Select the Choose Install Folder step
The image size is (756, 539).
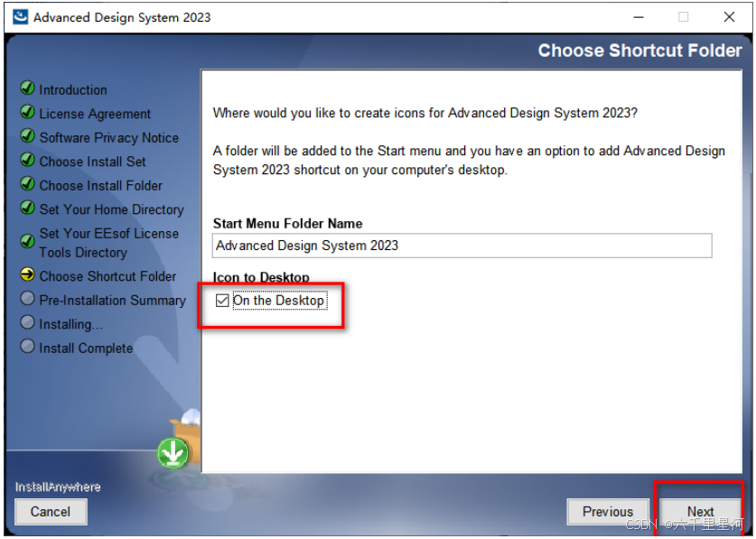(x=102, y=185)
